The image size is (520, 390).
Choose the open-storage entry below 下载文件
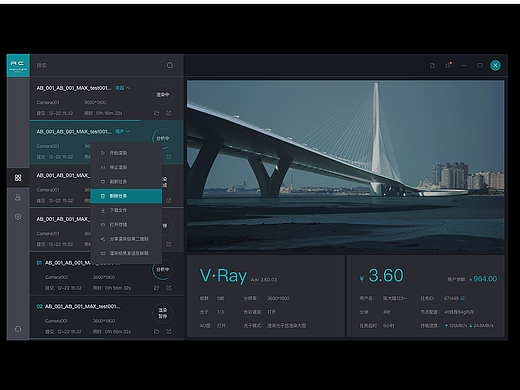[x=126, y=225]
